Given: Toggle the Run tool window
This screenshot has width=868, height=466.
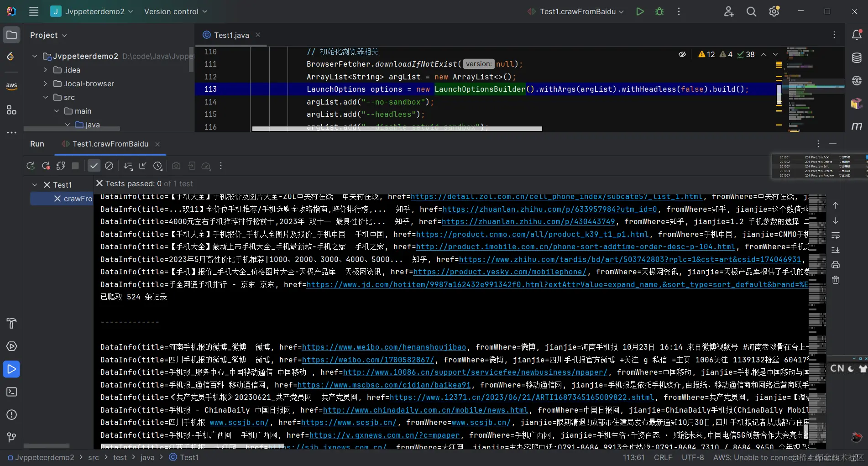Looking at the screenshot, I should [11, 369].
